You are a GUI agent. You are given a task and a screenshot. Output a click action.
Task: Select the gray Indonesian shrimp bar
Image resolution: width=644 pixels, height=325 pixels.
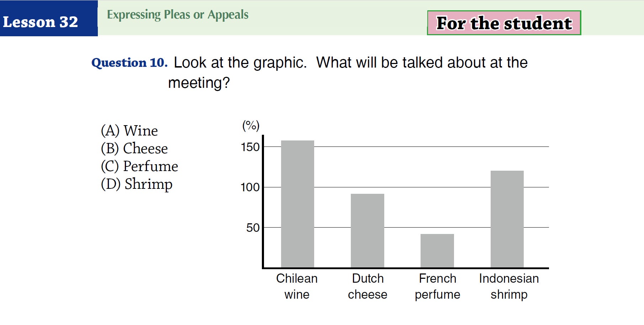[x=507, y=219]
